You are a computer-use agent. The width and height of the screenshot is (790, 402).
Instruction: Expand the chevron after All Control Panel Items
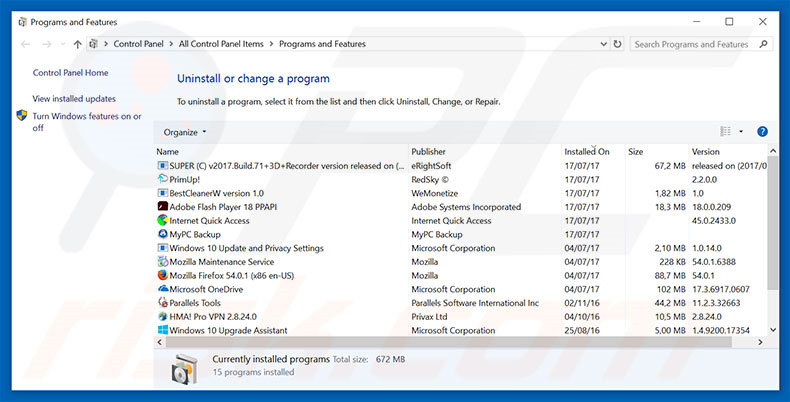pyautogui.click(x=272, y=44)
